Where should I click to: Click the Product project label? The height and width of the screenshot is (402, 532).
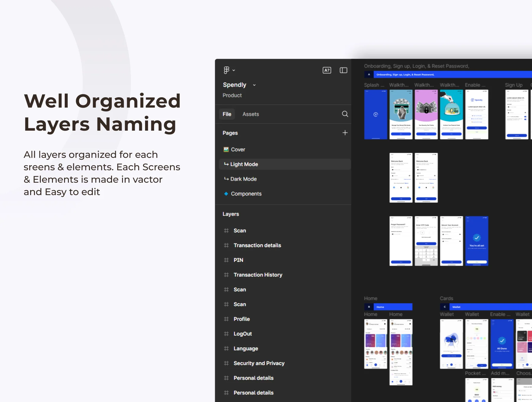(232, 95)
